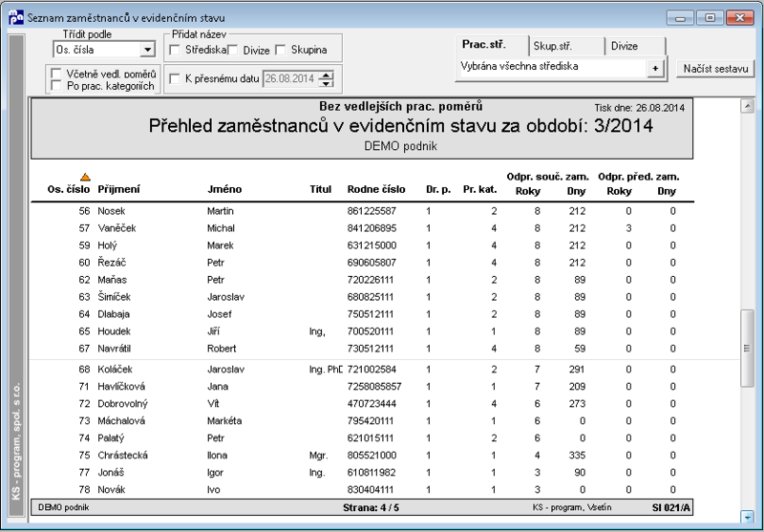The width and height of the screenshot is (764, 532).
Task: Check Po prac. kategoriích option
Action: pyautogui.click(x=56, y=86)
